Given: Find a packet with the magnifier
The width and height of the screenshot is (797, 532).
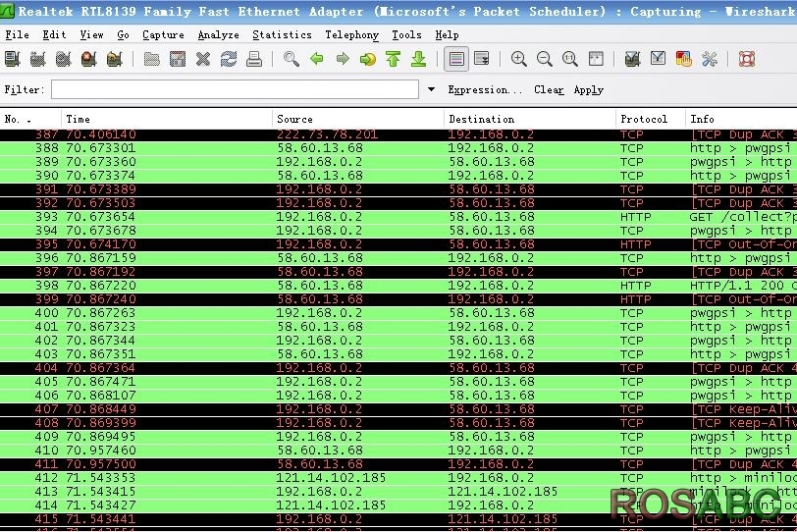Looking at the screenshot, I should click(292, 59).
